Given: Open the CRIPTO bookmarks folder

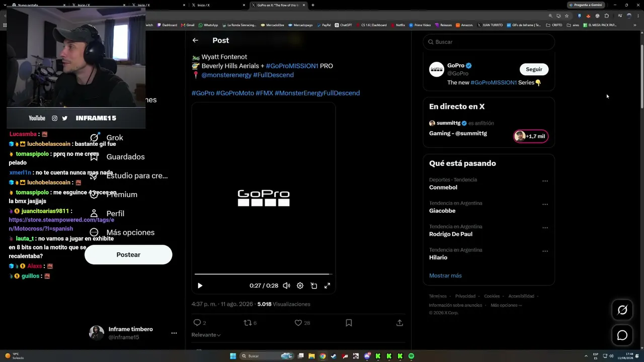Looking at the screenshot, I should [x=554, y=25].
